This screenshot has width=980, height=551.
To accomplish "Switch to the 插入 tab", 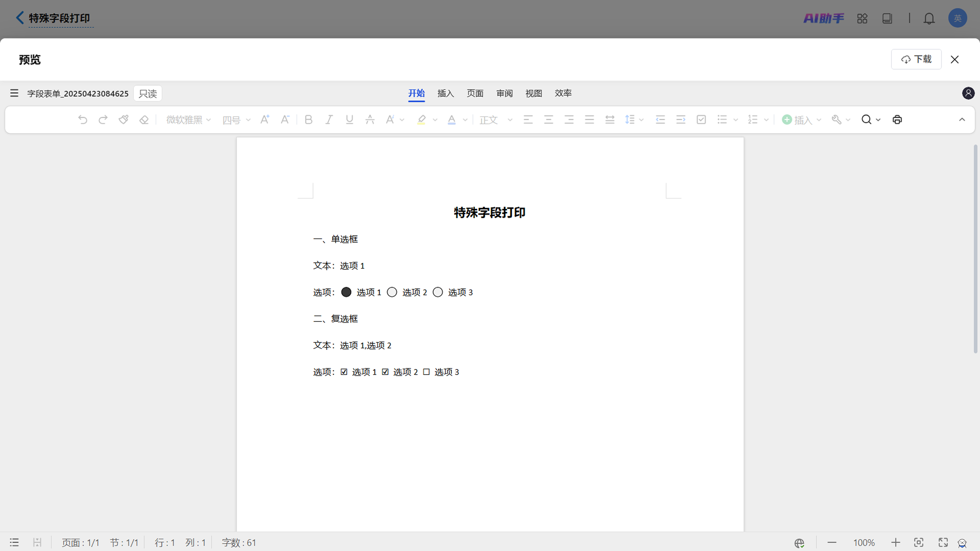I will [x=446, y=93].
